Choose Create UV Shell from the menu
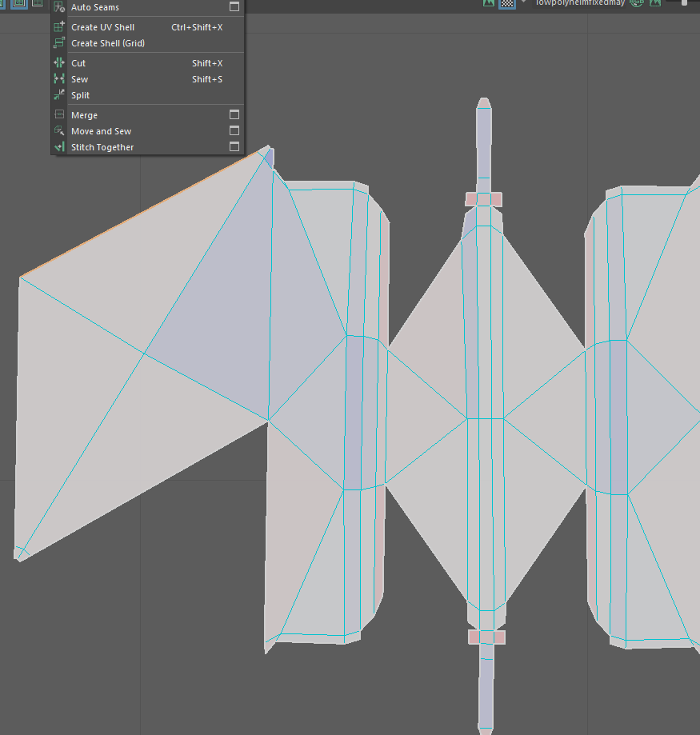 102,27
